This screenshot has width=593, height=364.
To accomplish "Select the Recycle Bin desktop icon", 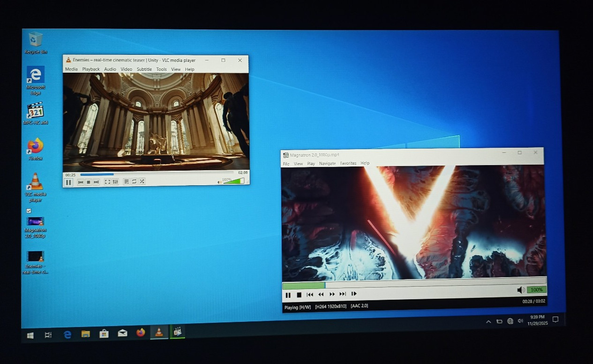I will pos(36,43).
